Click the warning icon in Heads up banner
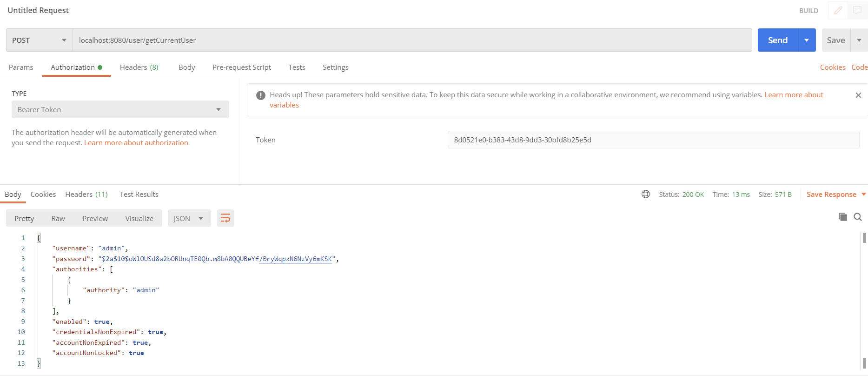 (x=261, y=95)
